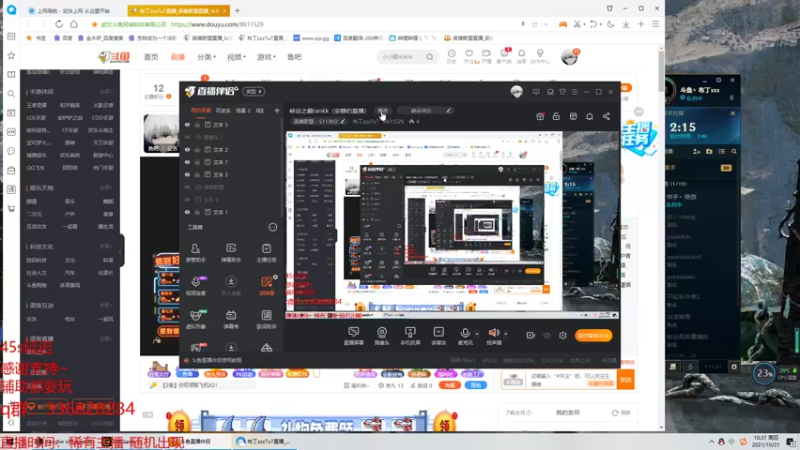The width and height of the screenshot is (800, 450).
Task: Hide the 文本 1 source layer
Action: point(187,212)
